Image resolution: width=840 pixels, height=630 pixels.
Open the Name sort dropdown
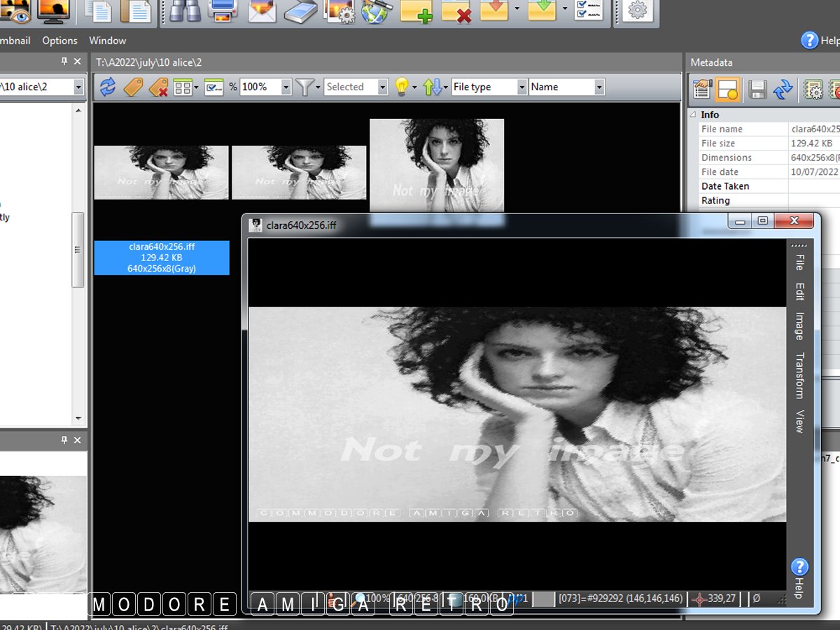[598, 87]
